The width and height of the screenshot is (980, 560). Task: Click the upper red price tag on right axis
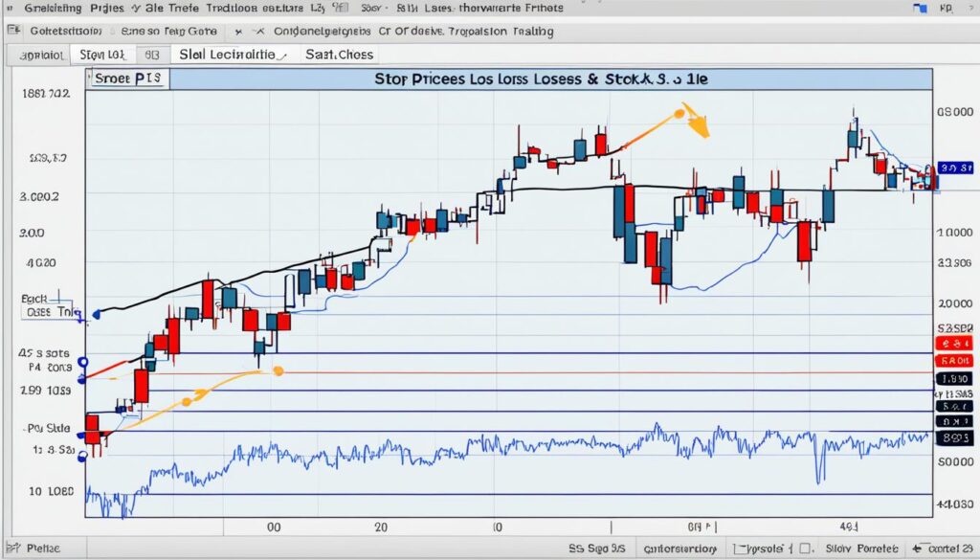coord(954,343)
